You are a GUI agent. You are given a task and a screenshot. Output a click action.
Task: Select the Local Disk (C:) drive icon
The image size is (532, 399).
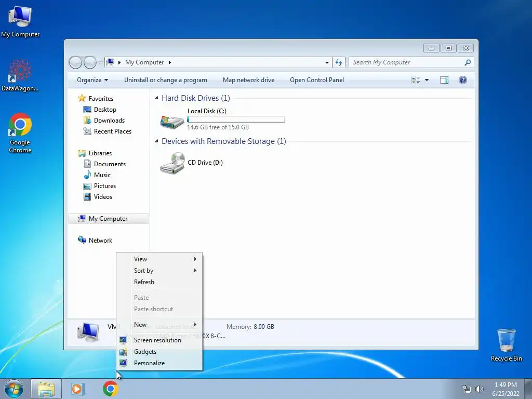point(172,122)
